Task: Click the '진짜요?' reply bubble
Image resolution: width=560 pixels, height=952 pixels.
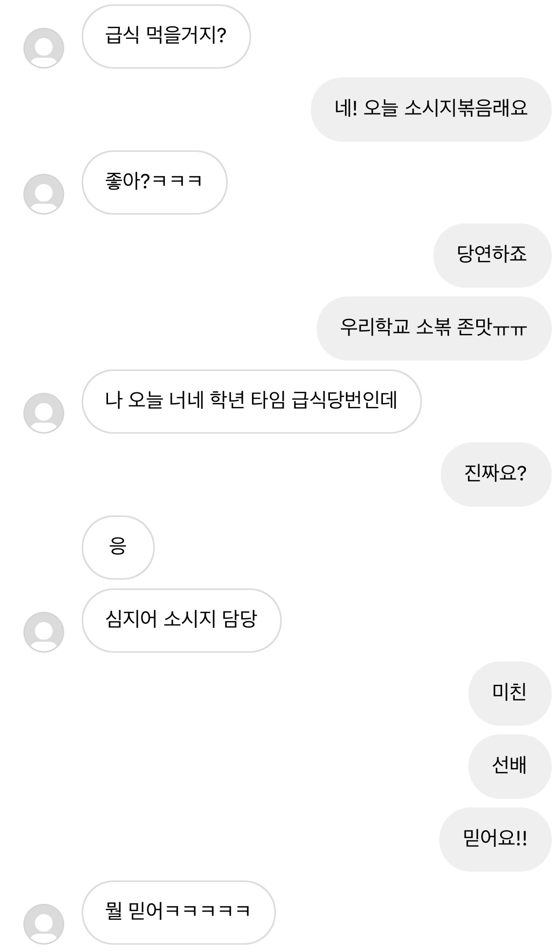Action: [x=496, y=475]
